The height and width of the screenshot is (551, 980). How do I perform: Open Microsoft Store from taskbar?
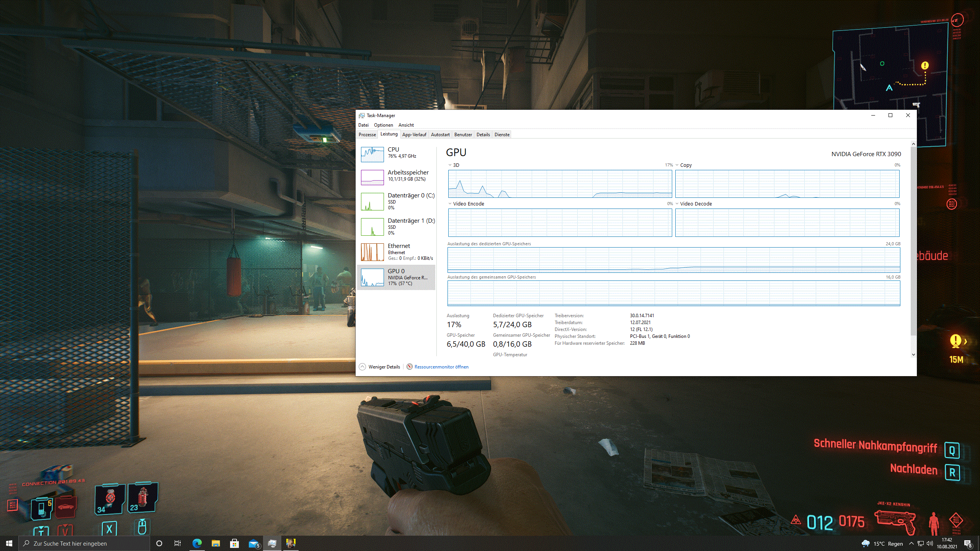(x=234, y=543)
